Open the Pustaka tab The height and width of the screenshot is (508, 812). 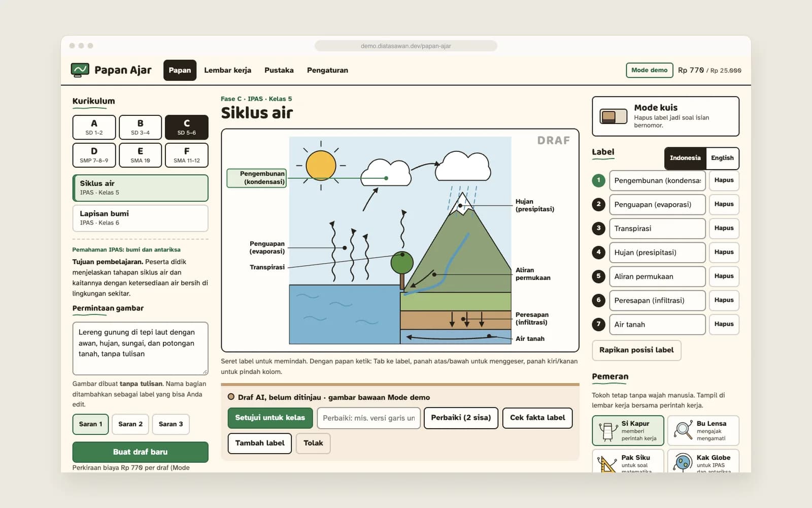(x=279, y=70)
